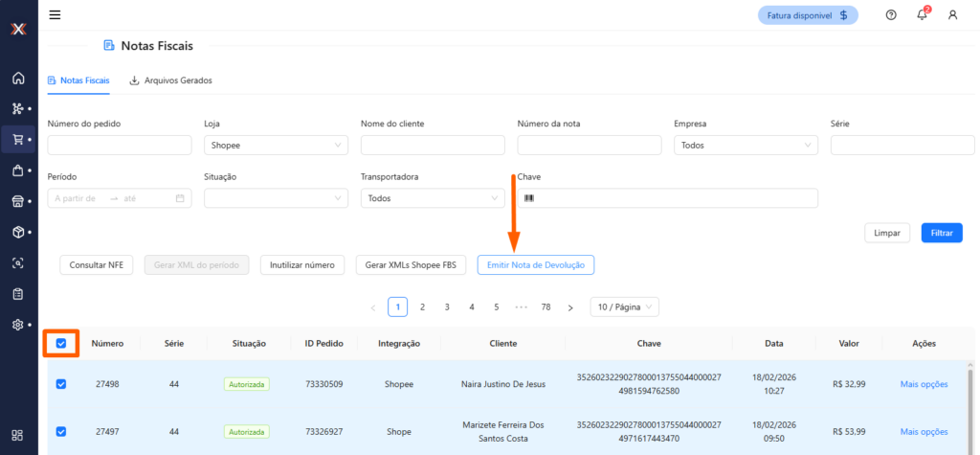980x455 pixels.
Task: Open the hamburger menu
Action: pyautogui.click(x=55, y=14)
